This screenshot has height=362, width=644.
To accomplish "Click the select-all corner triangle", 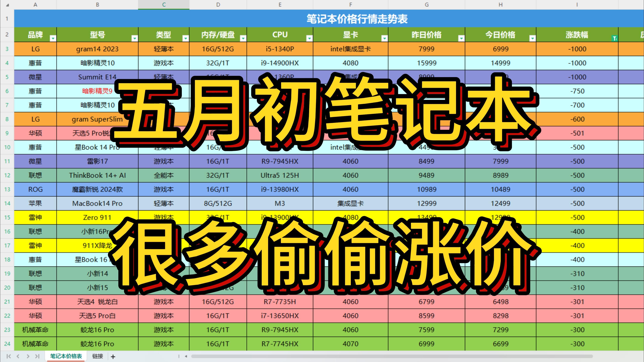I will pos(8,5).
